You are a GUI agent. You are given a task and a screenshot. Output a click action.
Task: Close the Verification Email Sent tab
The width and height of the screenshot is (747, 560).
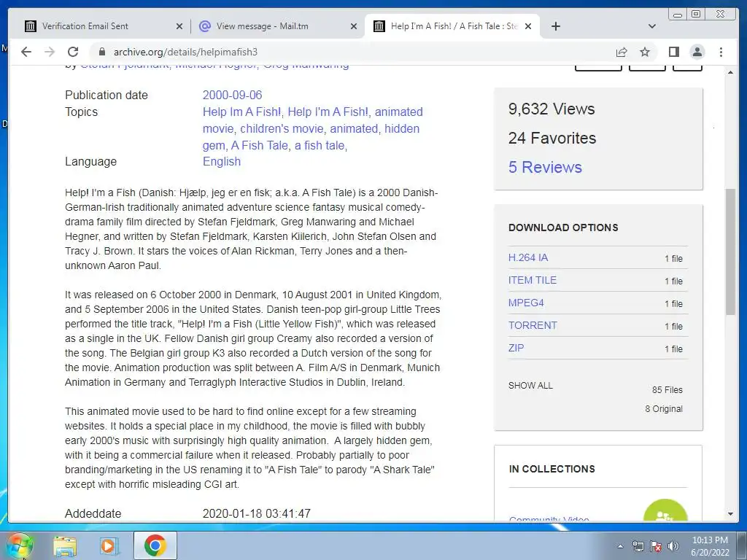click(179, 26)
